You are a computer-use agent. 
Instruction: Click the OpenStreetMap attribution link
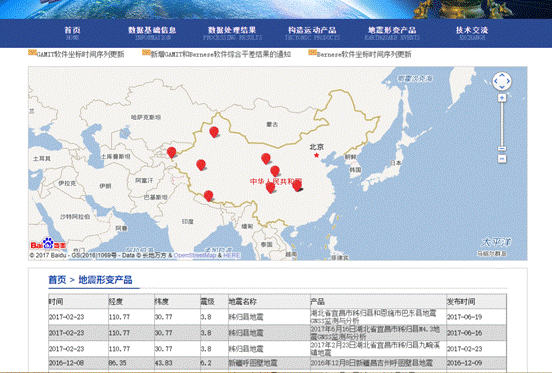click(x=195, y=255)
